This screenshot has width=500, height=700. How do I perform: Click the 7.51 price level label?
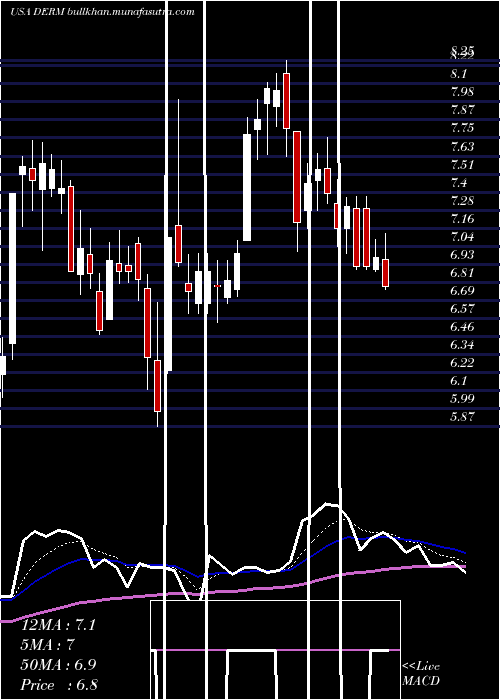(462, 165)
